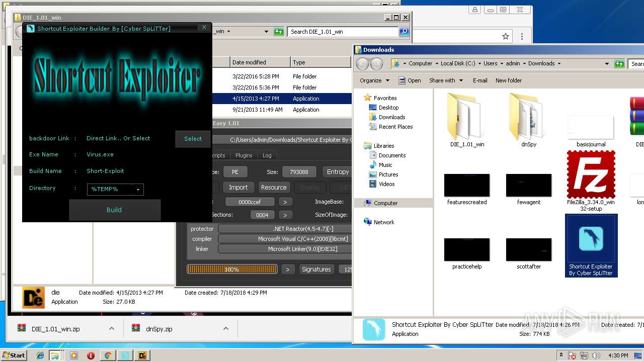This screenshot has width=644, height=362.
Task: Click admin in the breadcrumb path
Action: 513,63
